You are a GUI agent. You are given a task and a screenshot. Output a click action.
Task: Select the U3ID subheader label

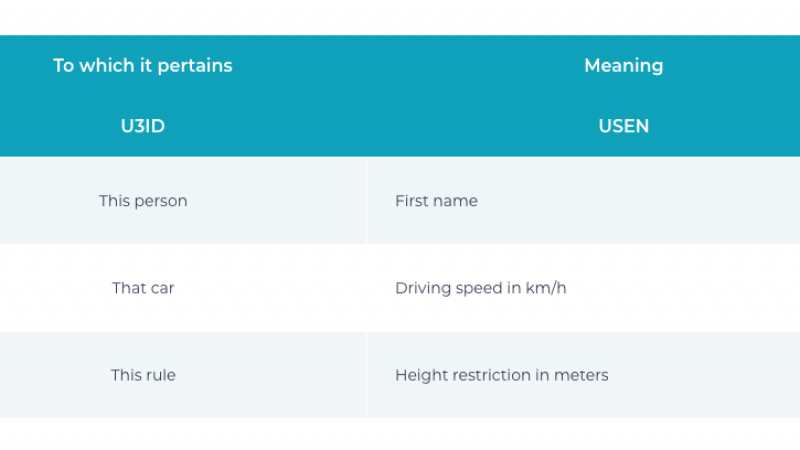(143, 126)
